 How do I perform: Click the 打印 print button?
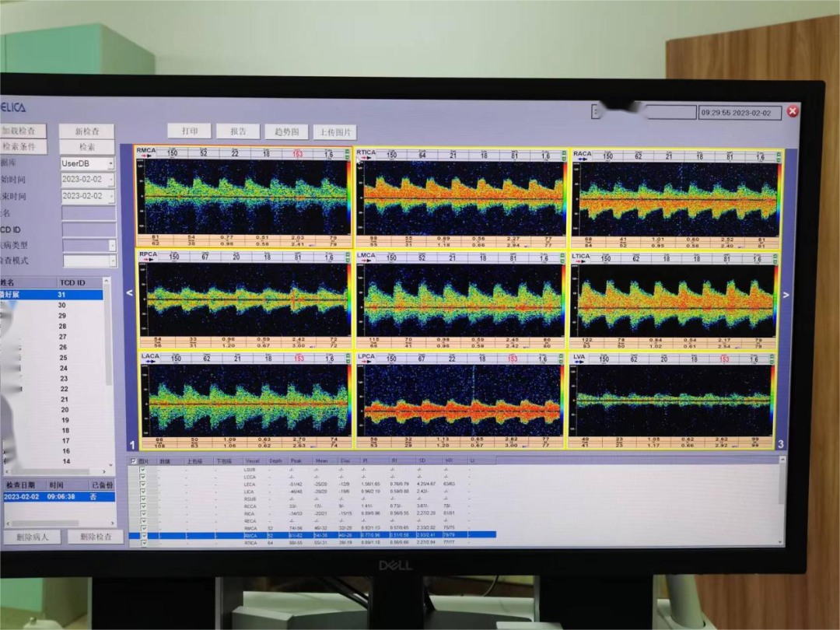tap(189, 131)
